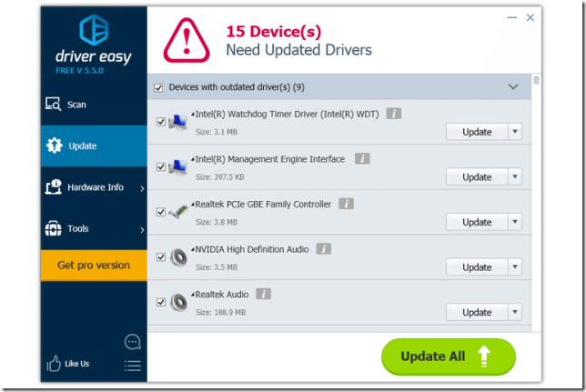Open Update dropdown arrow for Intel Management Engine
The image size is (586, 392).
point(515,176)
